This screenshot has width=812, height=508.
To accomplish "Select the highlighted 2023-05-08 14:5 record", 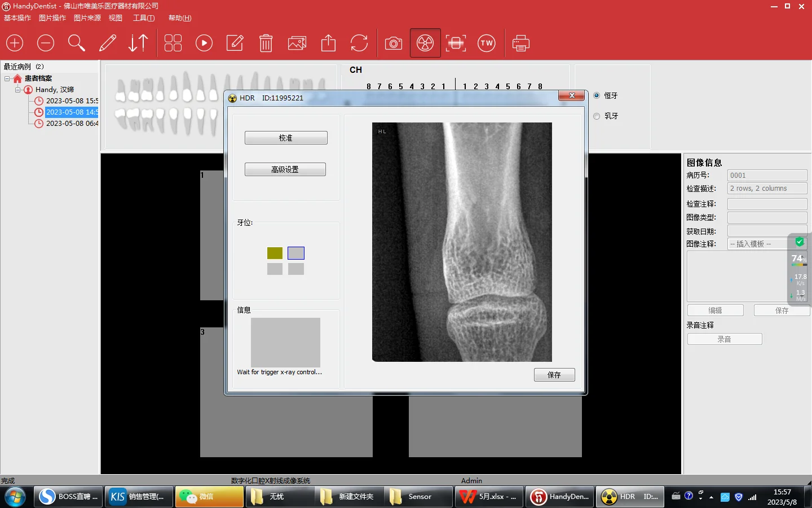I will coord(72,112).
